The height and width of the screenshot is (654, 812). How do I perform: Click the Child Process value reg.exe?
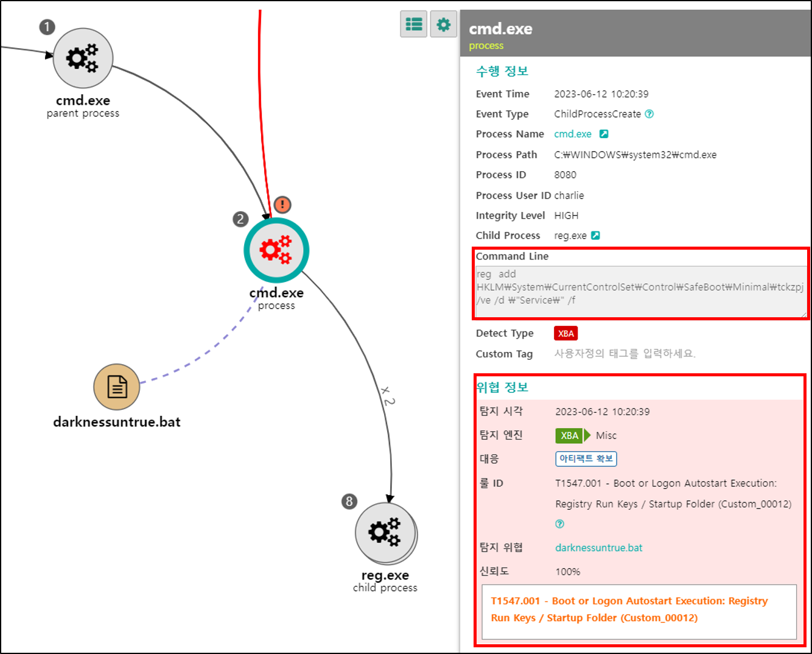(570, 236)
